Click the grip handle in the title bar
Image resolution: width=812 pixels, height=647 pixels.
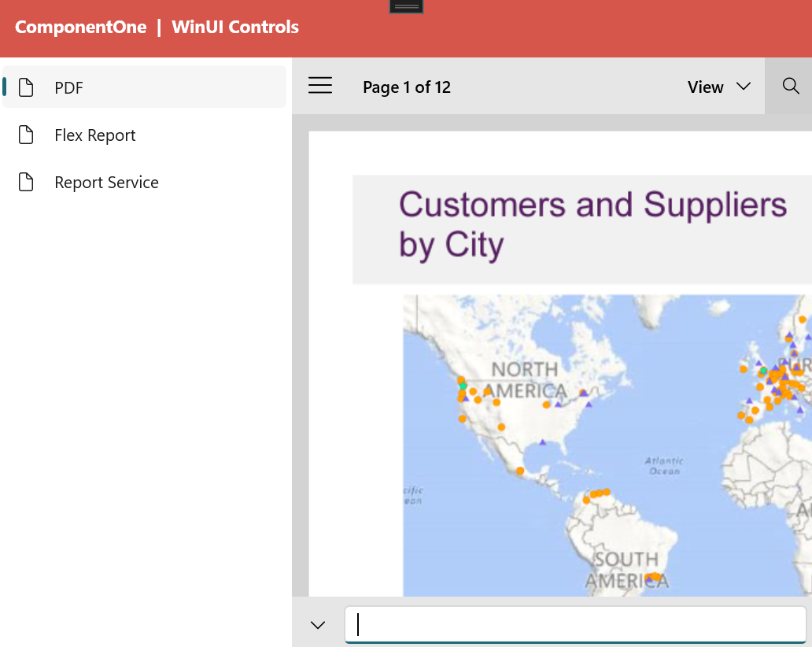pyautogui.click(x=406, y=6)
